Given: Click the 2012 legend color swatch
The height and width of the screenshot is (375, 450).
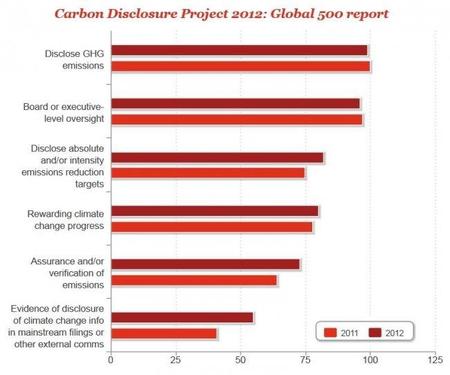Looking at the screenshot, I should click(375, 332).
